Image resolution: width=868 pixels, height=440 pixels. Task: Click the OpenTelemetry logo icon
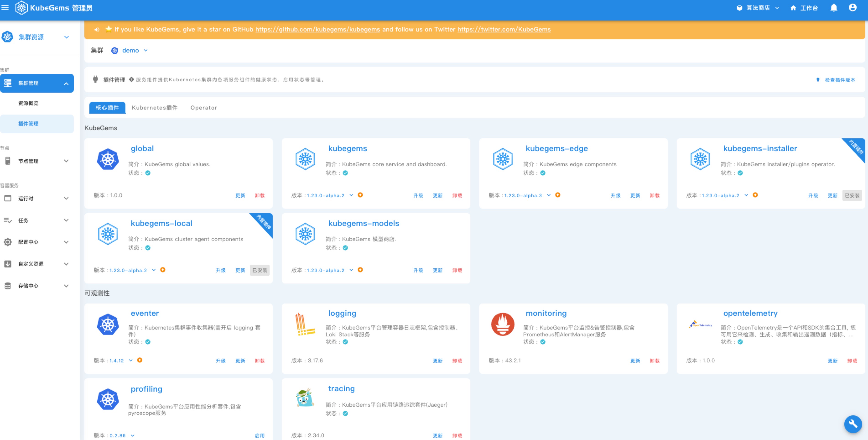[701, 325]
